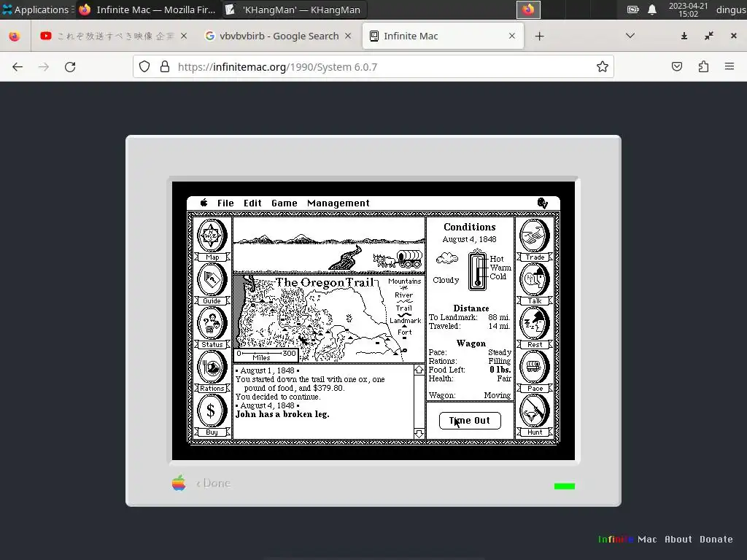Click the notification bell in system tray
The height and width of the screenshot is (560, 747).
(652, 9)
